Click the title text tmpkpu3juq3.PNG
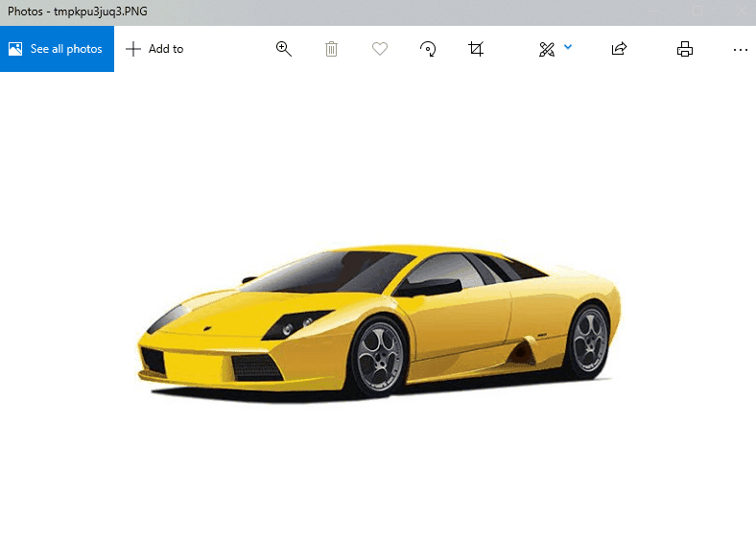Image resolution: width=756 pixels, height=543 pixels. [101, 12]
